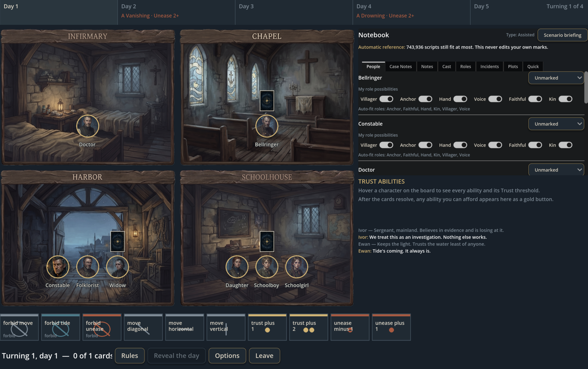
Task: Open Bellringer's Unmarked dropdown
Action: (x=556, y=78)
